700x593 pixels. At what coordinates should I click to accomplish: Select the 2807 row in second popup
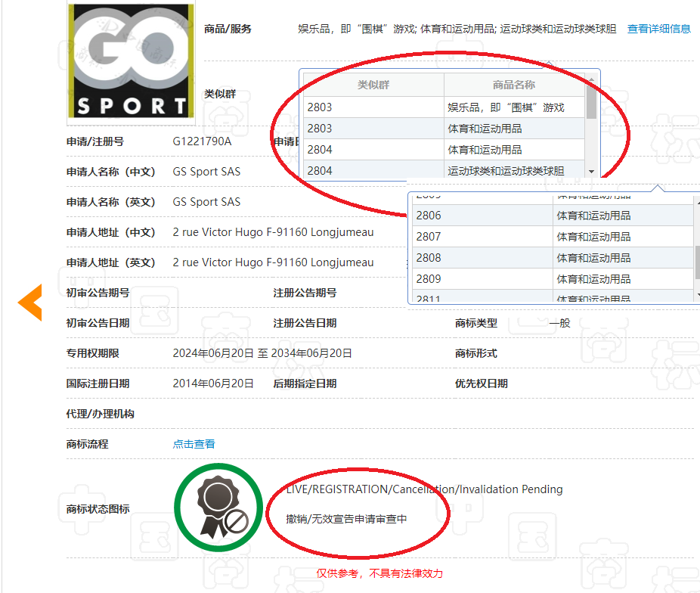click(x=553, y=237)
